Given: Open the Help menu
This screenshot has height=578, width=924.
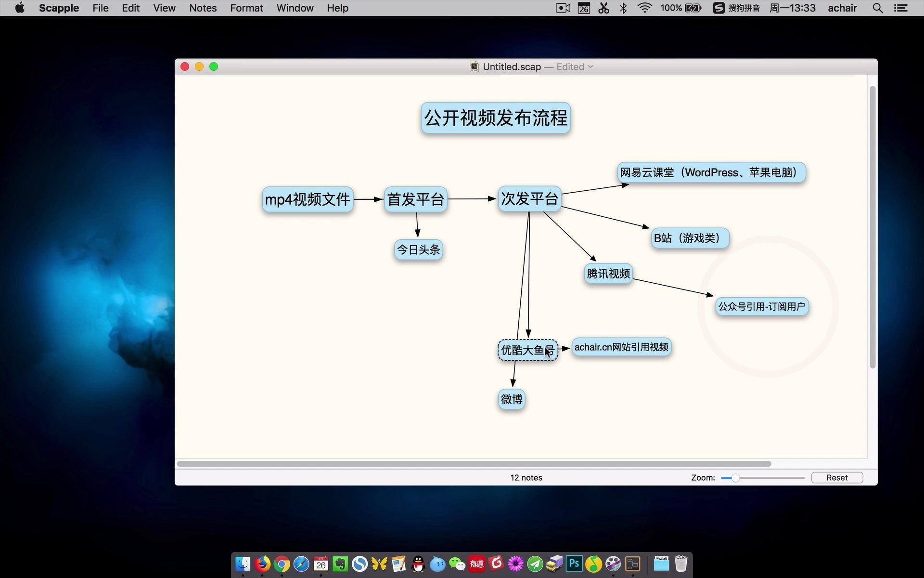Looking at the screenshot, I should click(x=337, y=8).
